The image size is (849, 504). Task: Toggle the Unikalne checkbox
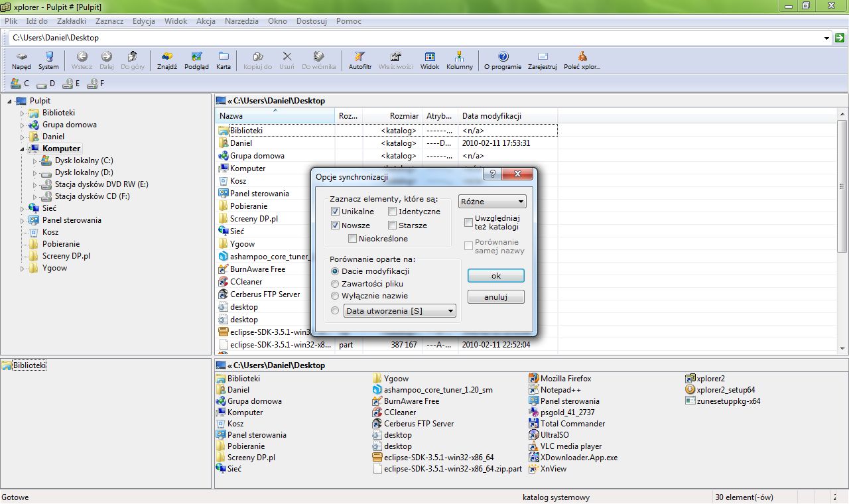[x=336, y=212]
